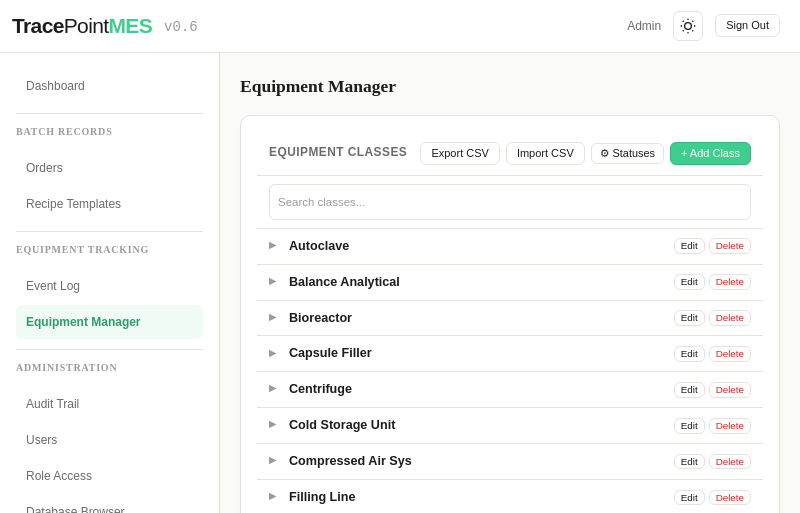This screenshot has width=800, height=513.
Task: Export equipment classes to CSV
Action: pyautogui.click(x=460, y=154)
